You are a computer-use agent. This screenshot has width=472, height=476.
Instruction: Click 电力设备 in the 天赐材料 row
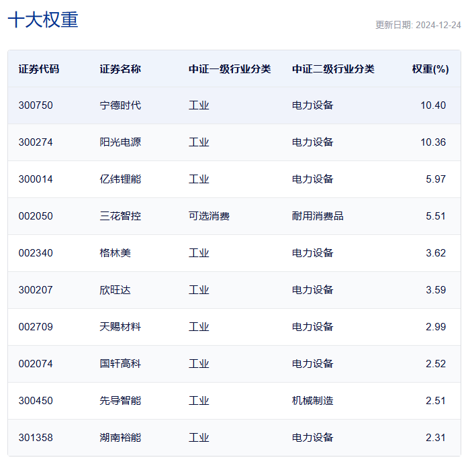coord(312,327)
